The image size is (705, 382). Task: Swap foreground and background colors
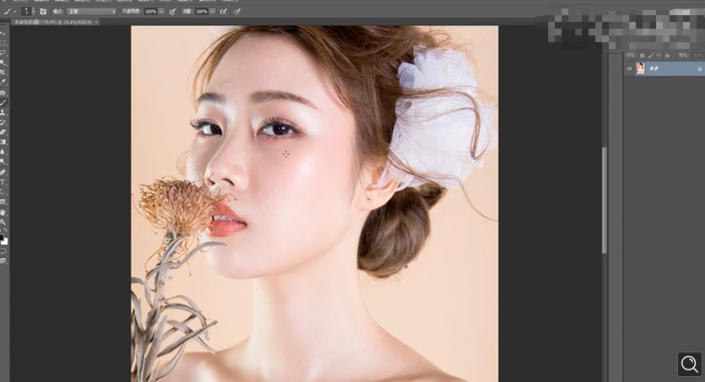[x=5, y=230]
